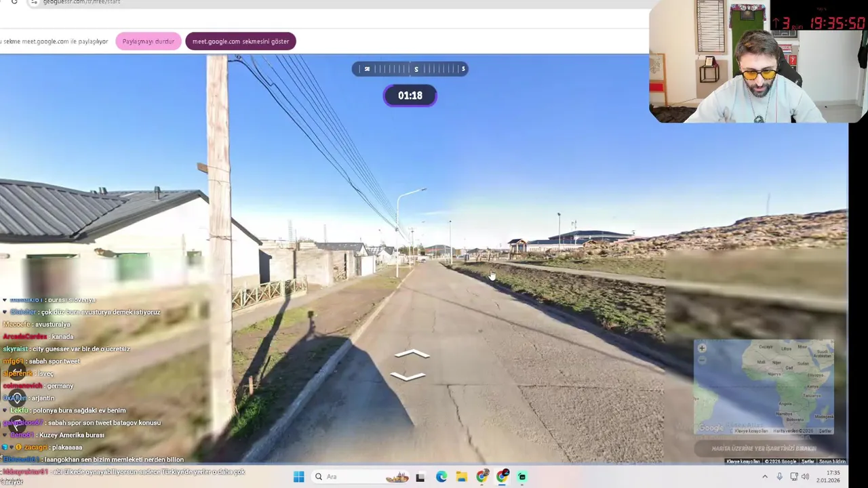Zoom out on the guess mini-map

(x=702, y=360)
